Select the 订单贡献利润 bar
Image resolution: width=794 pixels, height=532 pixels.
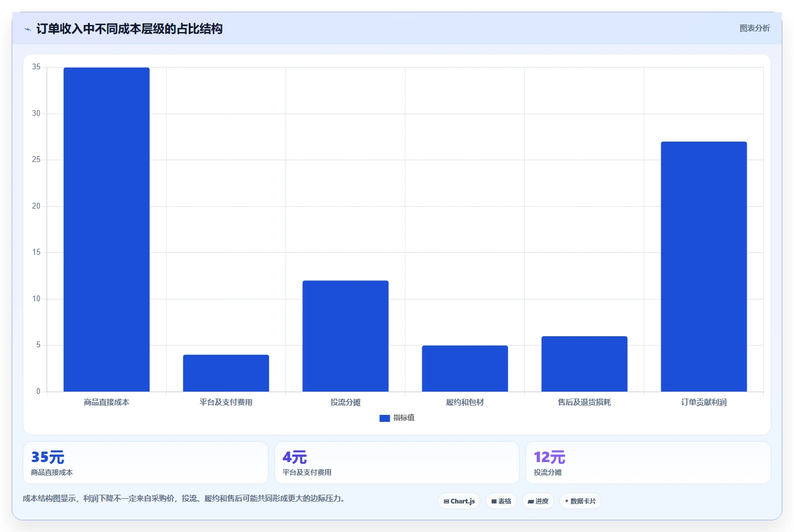tap(704, 266)
